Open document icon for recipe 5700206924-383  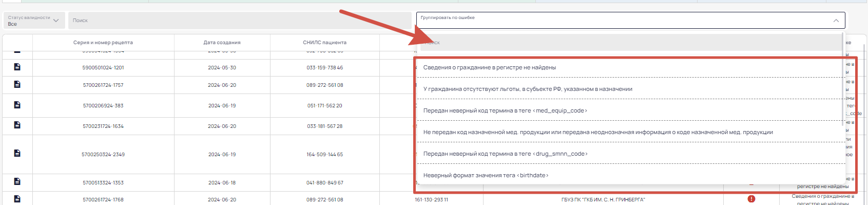tap(17, 105)
